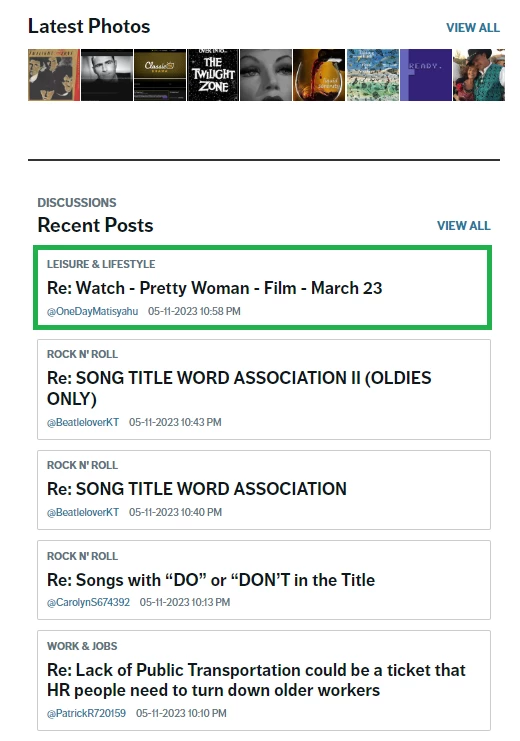
Task: View all Latest Photos
Action: [x=473, y=28]
